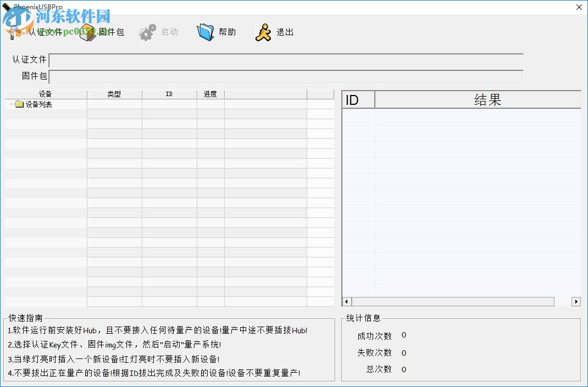Click the folder icon beside 设备列表

pyautogui.click(x=19, y=104)
